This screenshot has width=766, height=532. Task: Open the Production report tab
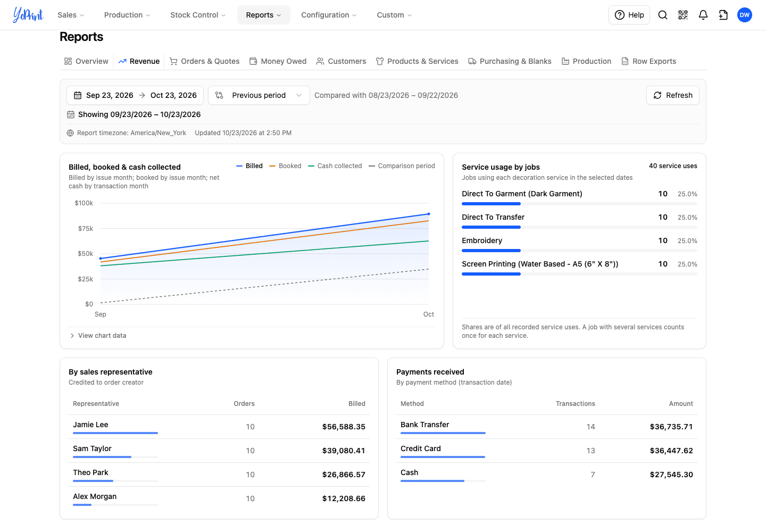tap(586, 61)
